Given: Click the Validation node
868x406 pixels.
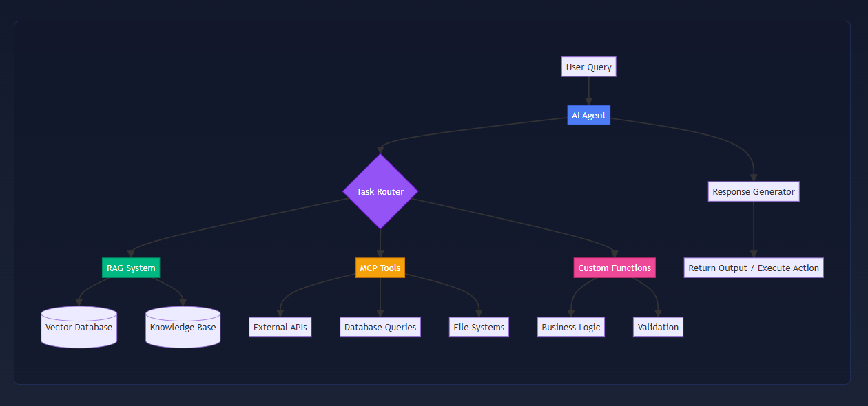Looking at the screenshot, I should (658, 327).
